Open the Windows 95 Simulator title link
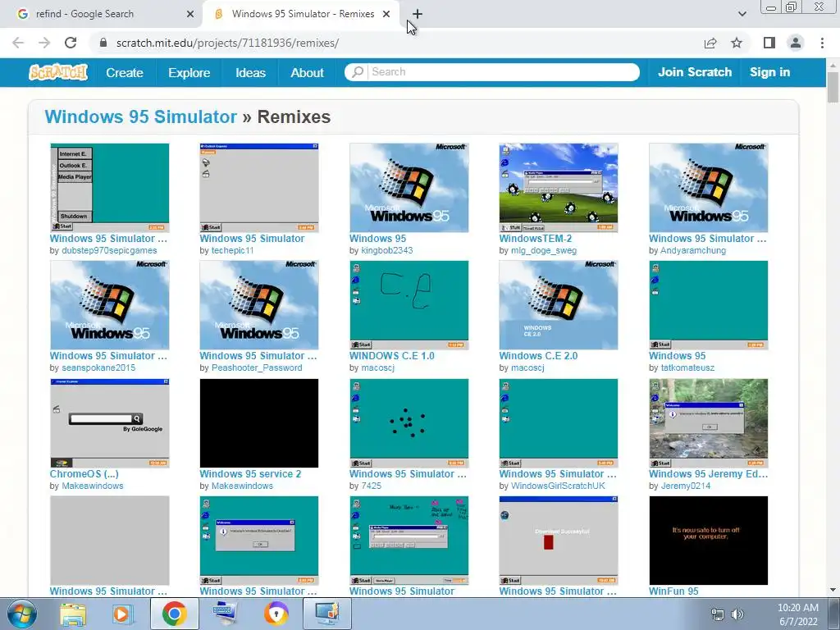 click(140, 116)
